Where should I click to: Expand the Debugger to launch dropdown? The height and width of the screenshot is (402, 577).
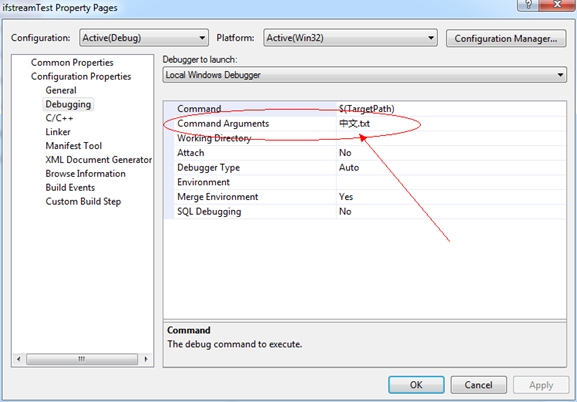click(x=364, y=75)
